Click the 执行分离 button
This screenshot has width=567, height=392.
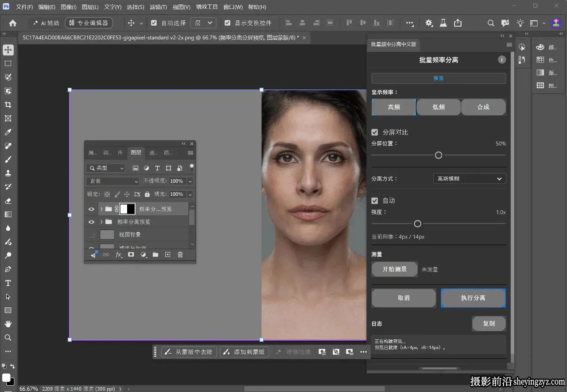pyautogui.click(x=473, y=298)
